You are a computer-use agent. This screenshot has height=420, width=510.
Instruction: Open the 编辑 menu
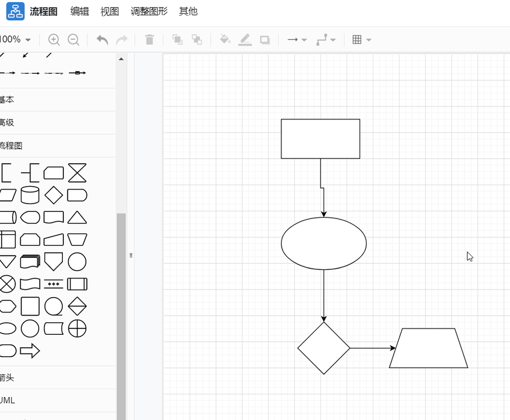pos(79,11)
